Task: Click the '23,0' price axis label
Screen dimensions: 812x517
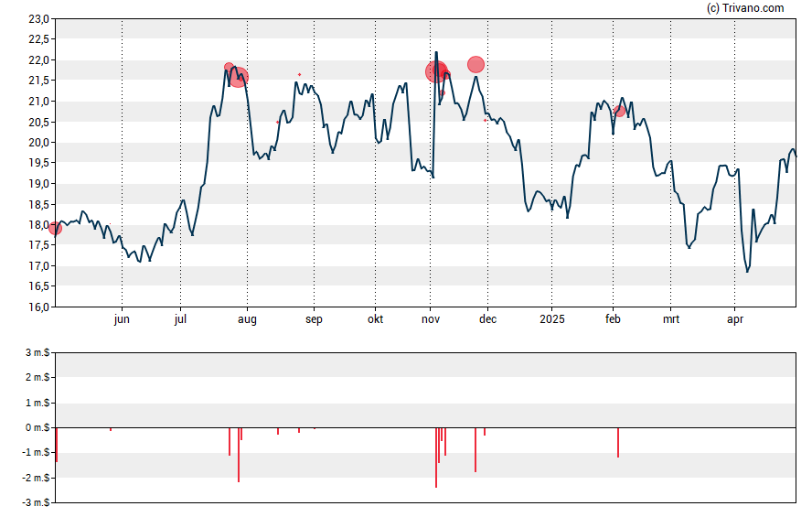Action: coord(38,19)
